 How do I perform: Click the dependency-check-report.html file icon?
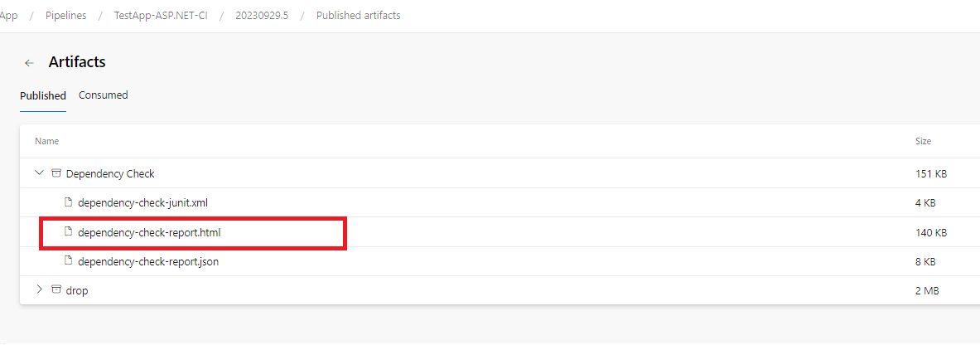coord(69,232)
